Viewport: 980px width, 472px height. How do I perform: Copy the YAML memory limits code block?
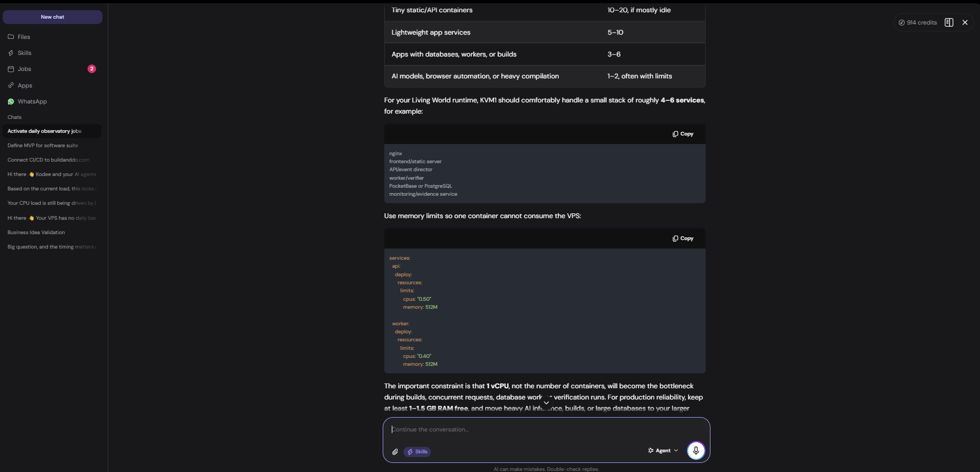click(683, 238)
